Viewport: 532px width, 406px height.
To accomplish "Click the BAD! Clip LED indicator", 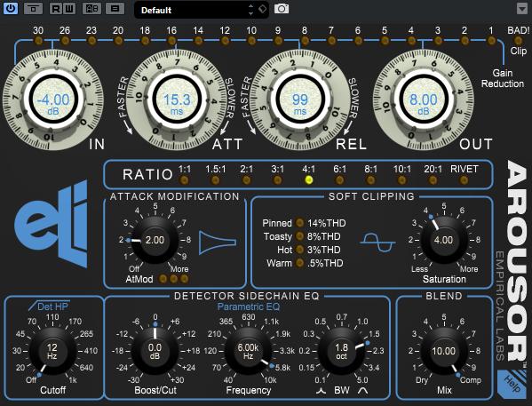I will coord(518,41).
